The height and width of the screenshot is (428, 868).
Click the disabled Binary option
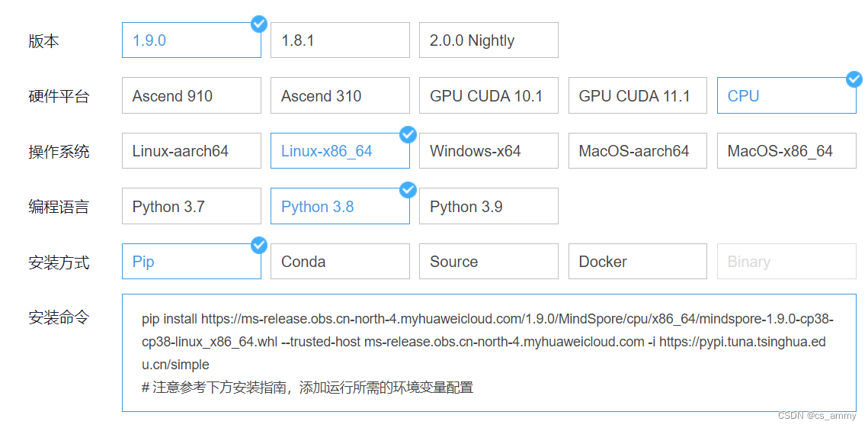click(x=786, y=261)
